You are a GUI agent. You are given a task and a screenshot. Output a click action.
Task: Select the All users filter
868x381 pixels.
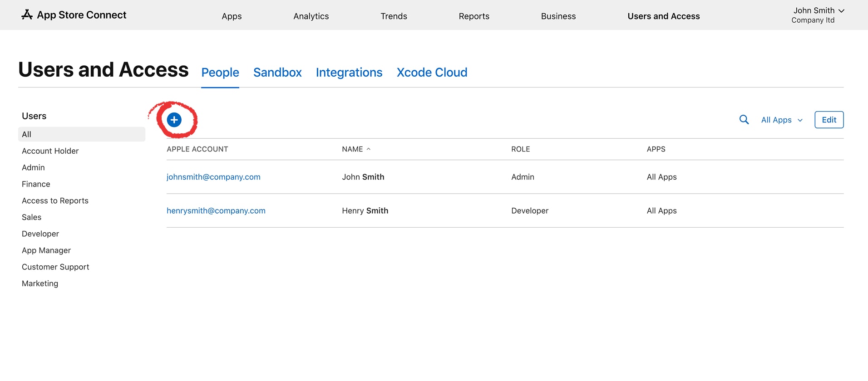82,134
